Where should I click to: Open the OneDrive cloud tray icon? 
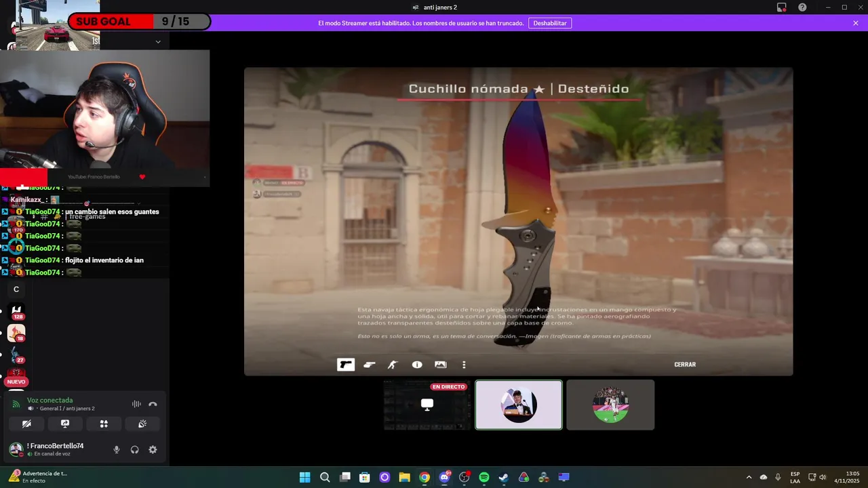coord(764,477)
